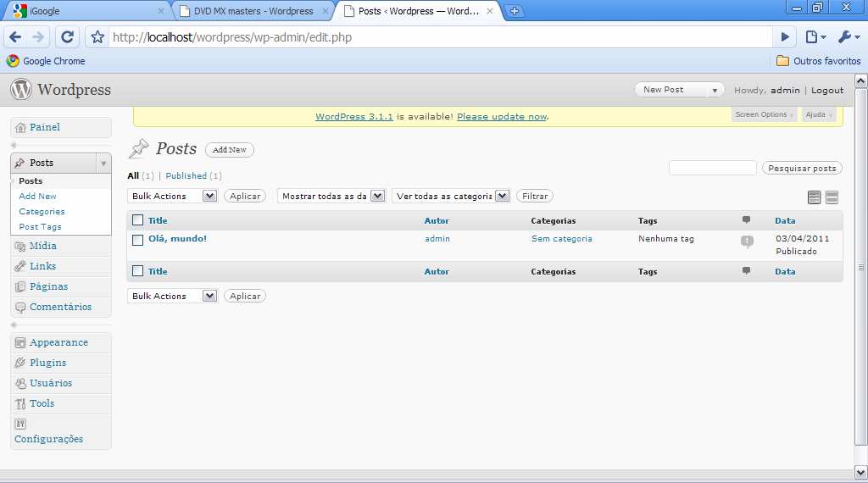
Task: Click the WordPress 3.1.1 link
Action: 353,117
